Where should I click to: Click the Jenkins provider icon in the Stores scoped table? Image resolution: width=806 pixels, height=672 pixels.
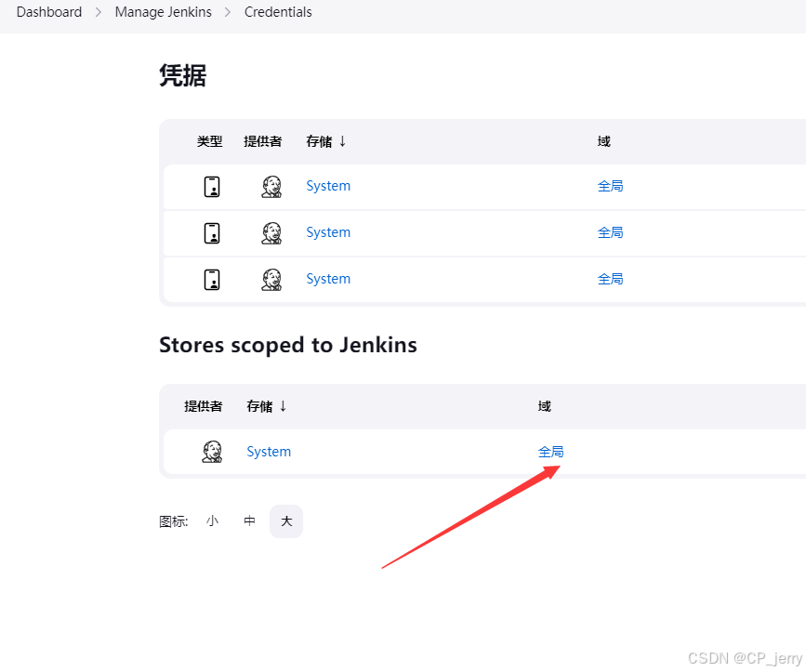[212, 452]
